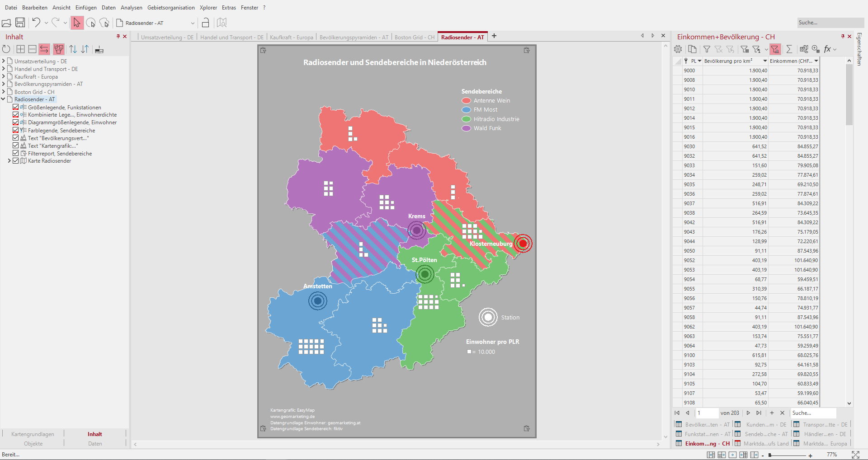
Task: Go to next record in table navigator
Action: (x=749, y=413)
